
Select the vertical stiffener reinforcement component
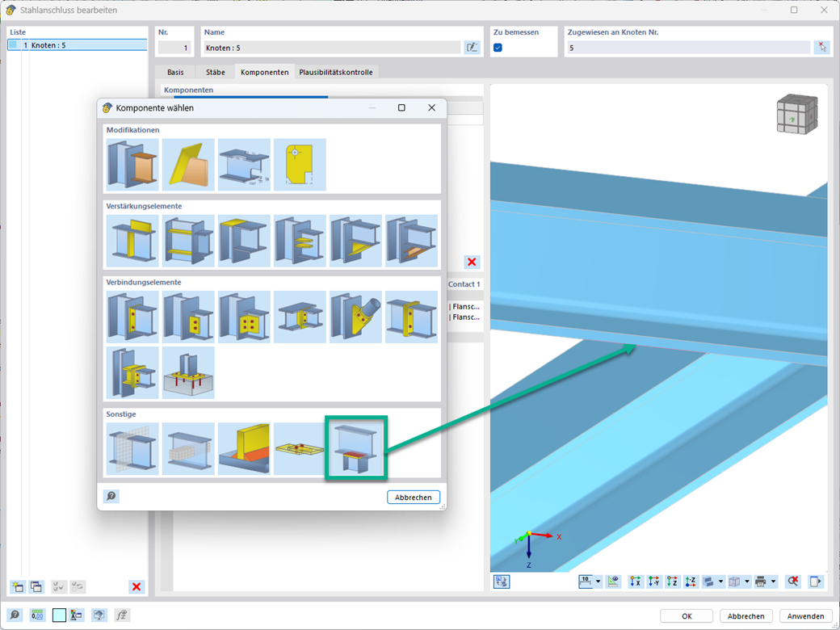coord(132,241)
